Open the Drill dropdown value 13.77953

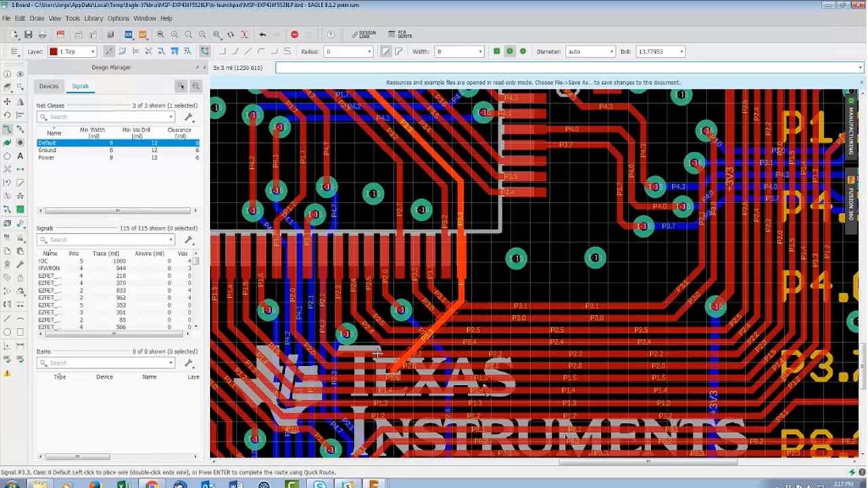(x=660, y=52)
